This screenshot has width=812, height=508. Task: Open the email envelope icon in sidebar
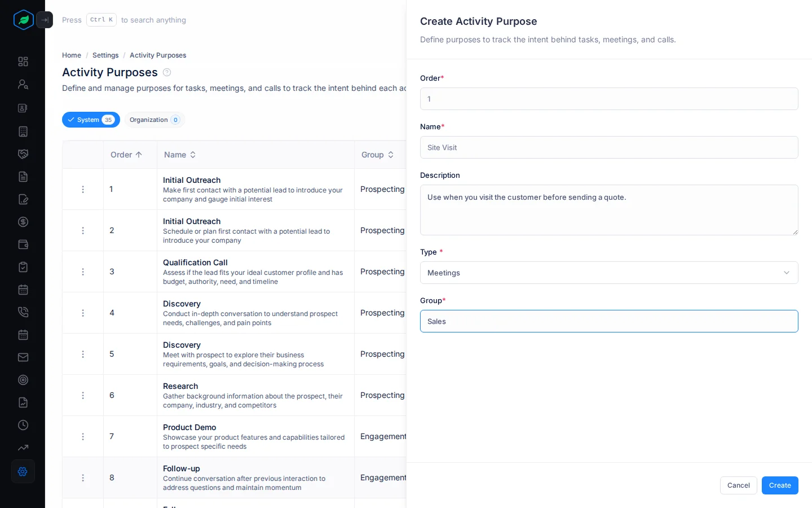click(x=23, y=357)
